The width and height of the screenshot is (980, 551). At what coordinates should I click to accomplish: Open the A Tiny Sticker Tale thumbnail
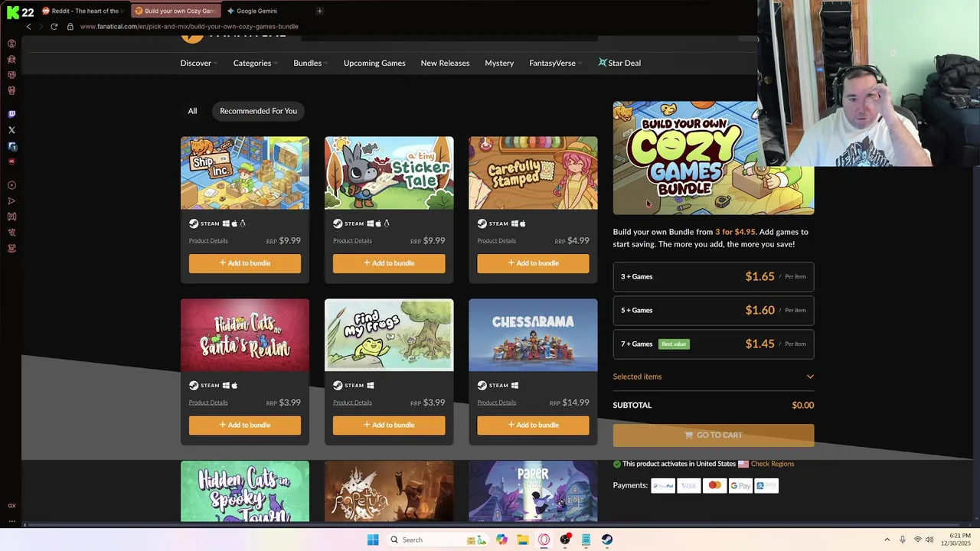389,173
